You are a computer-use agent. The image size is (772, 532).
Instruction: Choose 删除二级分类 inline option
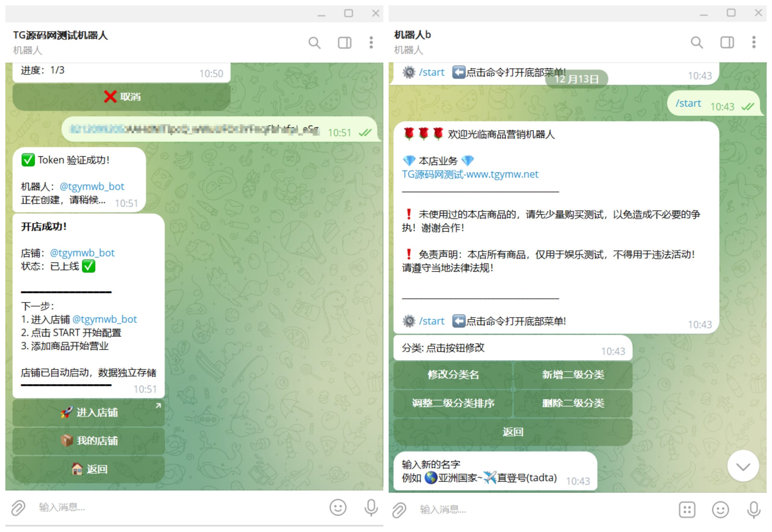[x=572, y=403]
